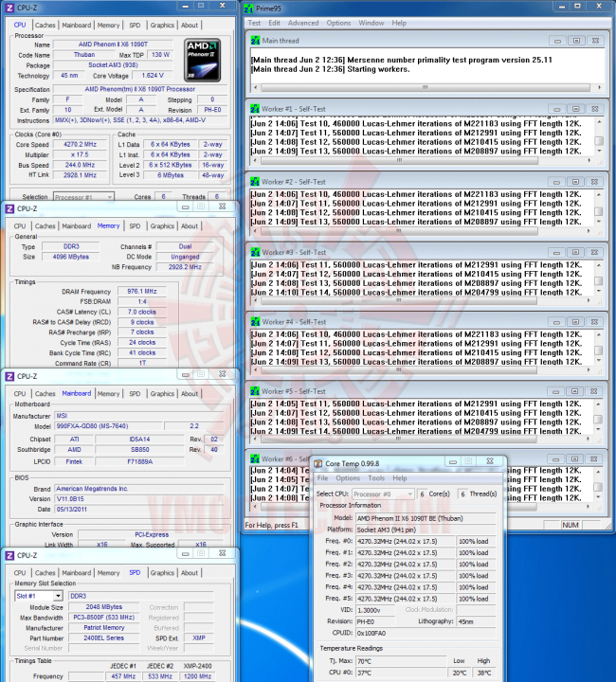Select CPU tab in the Mainboard CPU-Z window

[x=20, y=394]
